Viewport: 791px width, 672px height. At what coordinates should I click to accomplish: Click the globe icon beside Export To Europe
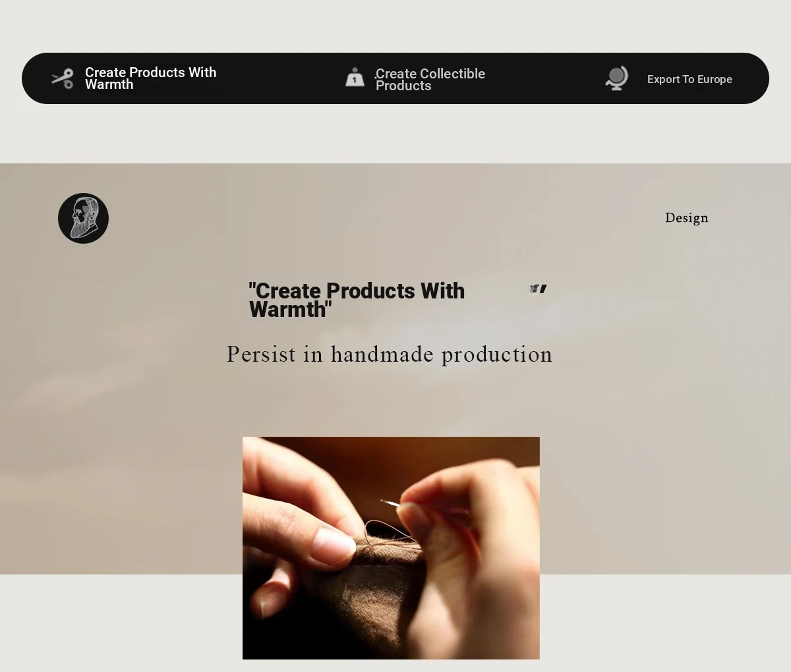click(x=617, y=78)
